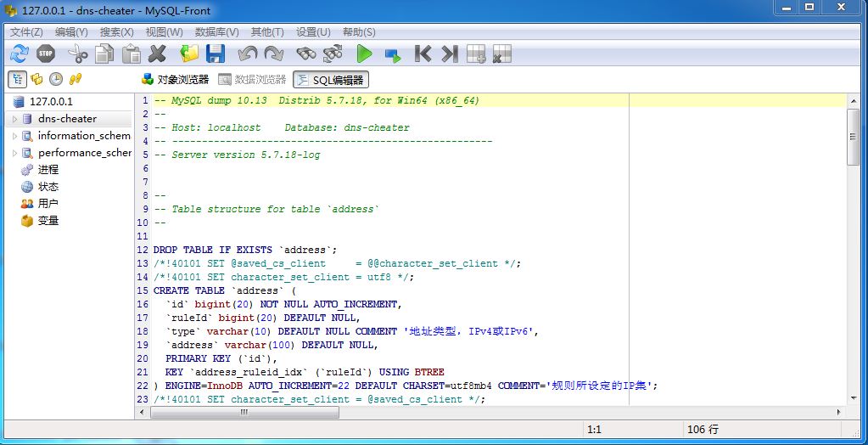
Task: Cut selection with scissors icon
Action: pos(78,54)
